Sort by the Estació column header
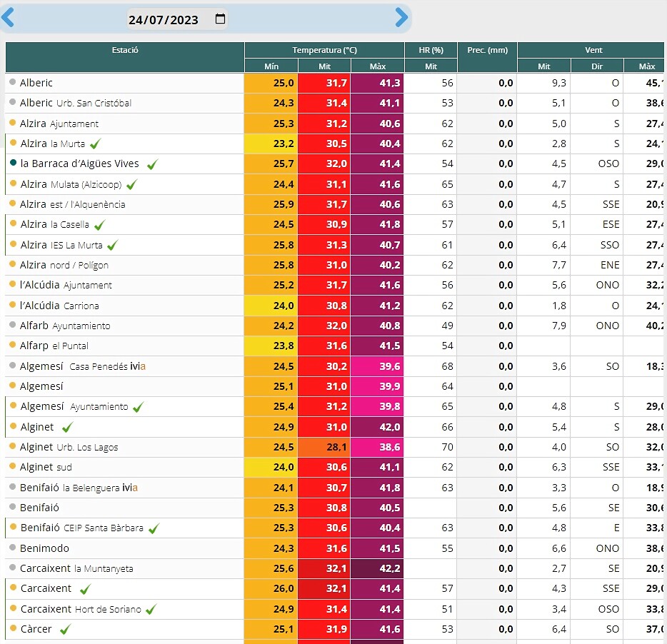The width and height of the screenshot is (667, 644). click(125, 57)
